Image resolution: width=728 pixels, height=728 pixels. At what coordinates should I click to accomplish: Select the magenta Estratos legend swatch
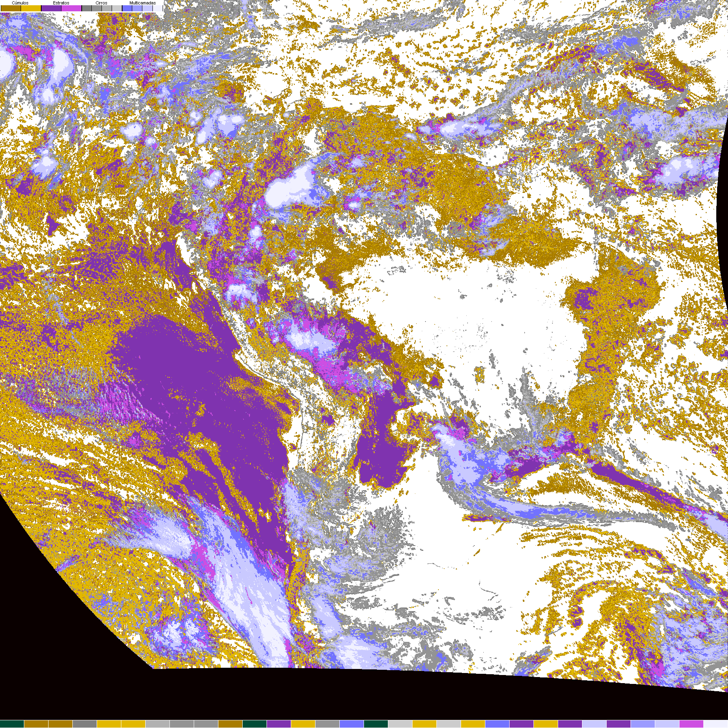coord(71,8)
